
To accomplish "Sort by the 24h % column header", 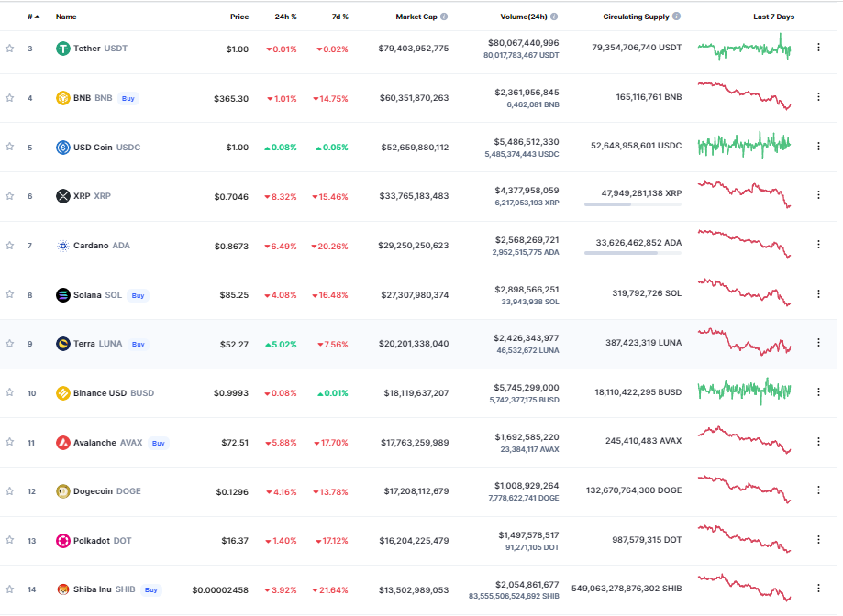I will click(285, 16).
